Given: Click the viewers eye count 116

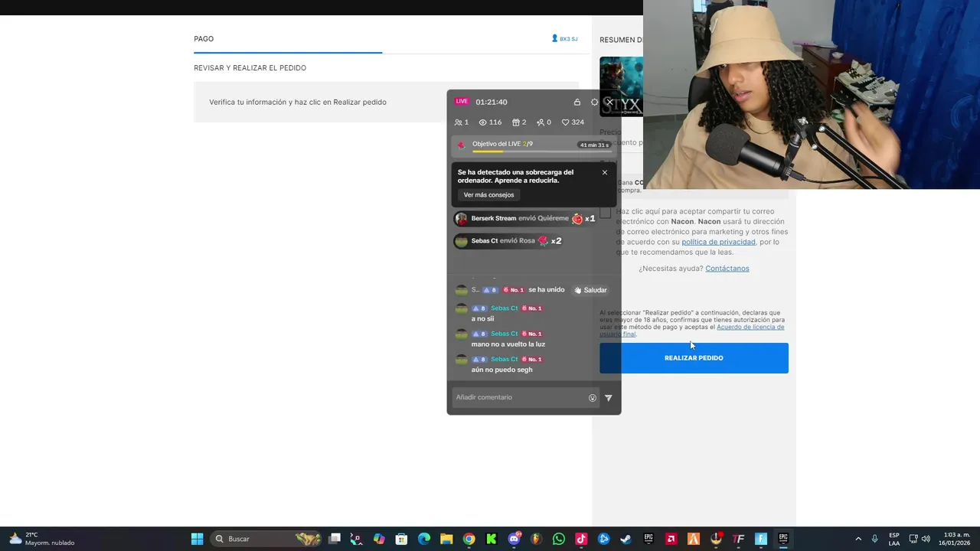Looking at the screenshot, I should click(490, 122).
